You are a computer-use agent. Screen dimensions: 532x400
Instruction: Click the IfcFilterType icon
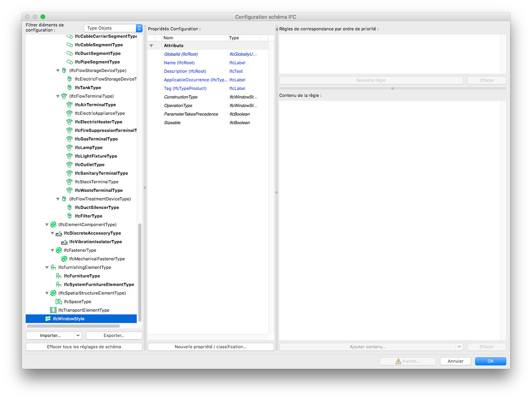[70, 216]
